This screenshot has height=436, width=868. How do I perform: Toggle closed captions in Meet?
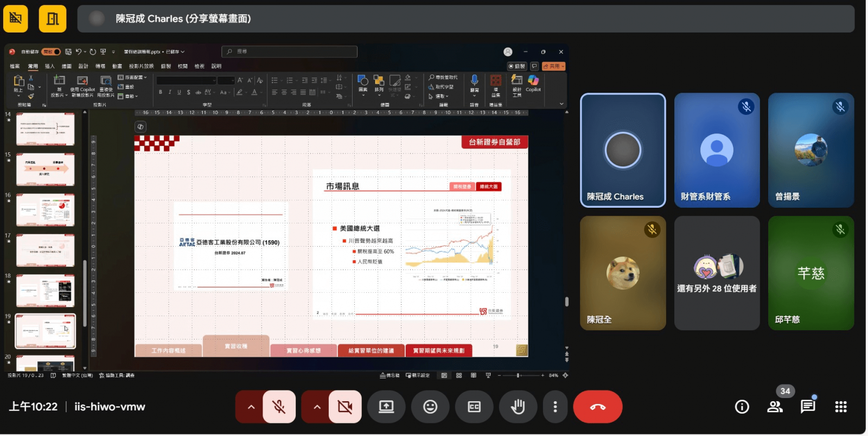click(474, 407)
